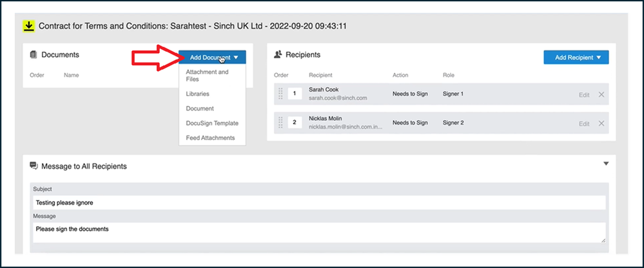Remove Nicklas Molin with the X icon

point(601,123)
